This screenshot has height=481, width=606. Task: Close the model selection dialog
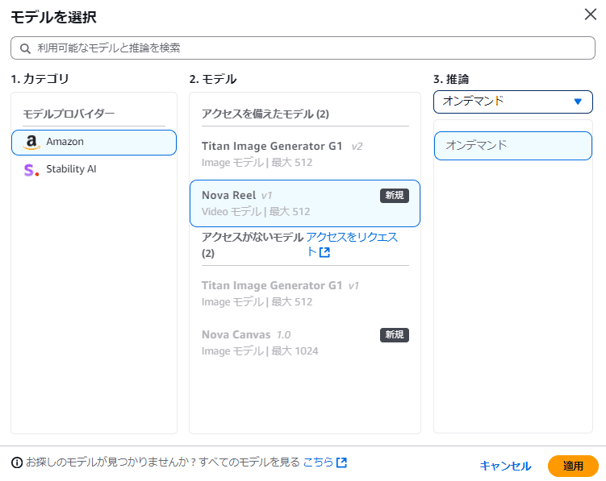(590, 15)
